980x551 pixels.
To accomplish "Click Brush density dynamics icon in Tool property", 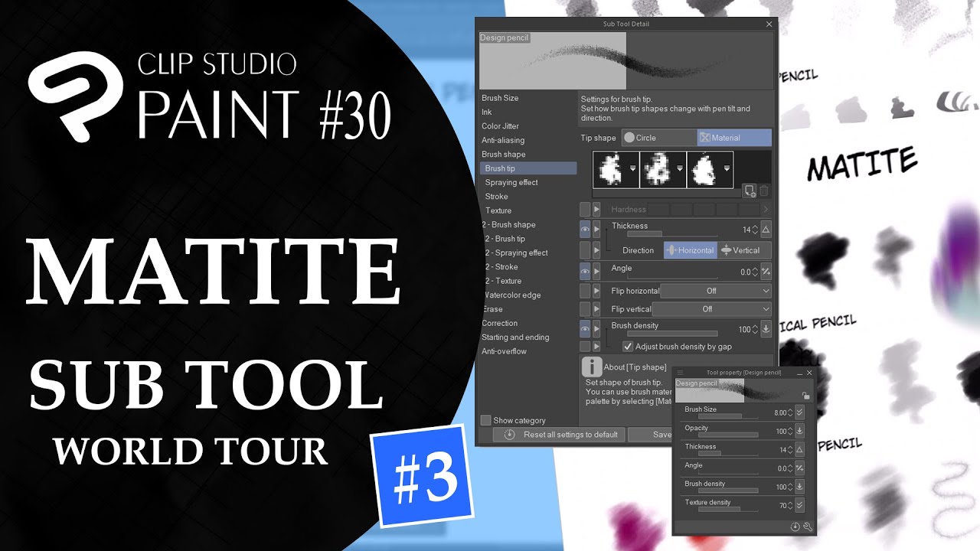I will pos(799,487).
